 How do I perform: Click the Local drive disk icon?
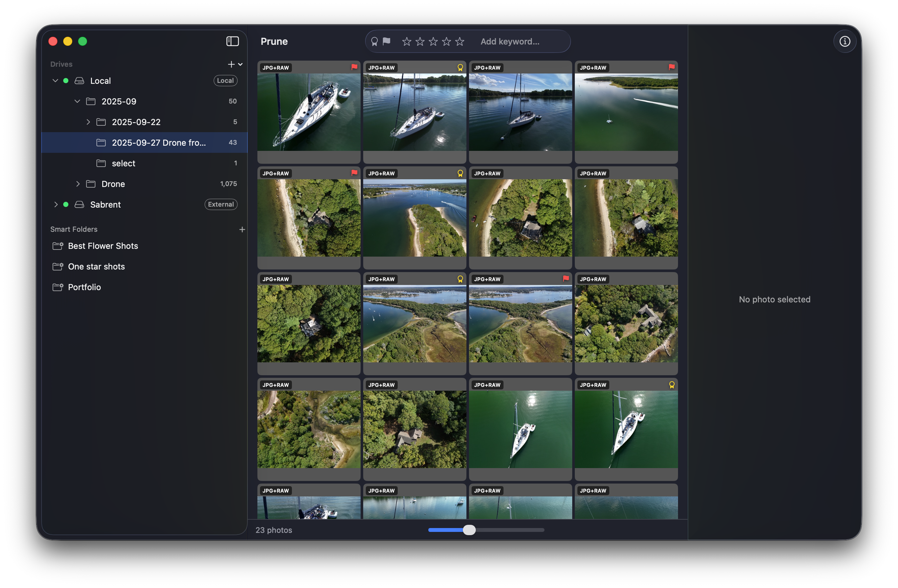(79, 81)
